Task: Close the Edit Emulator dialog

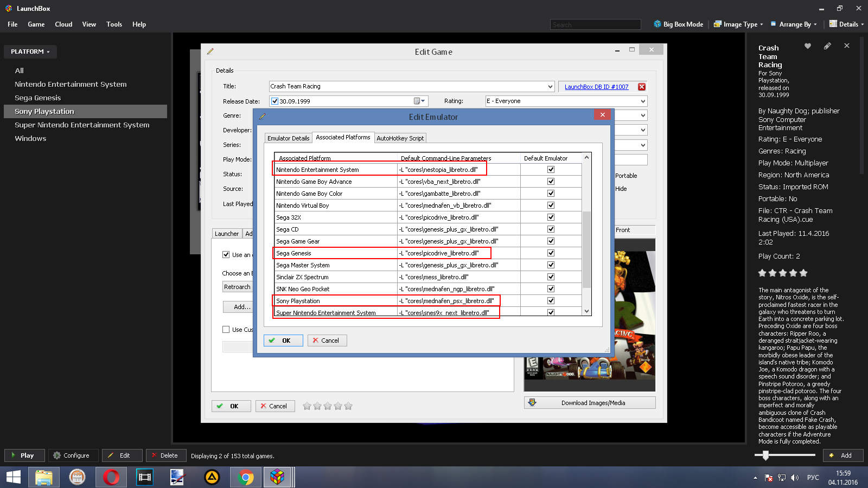Action: (x=602, y=114)
